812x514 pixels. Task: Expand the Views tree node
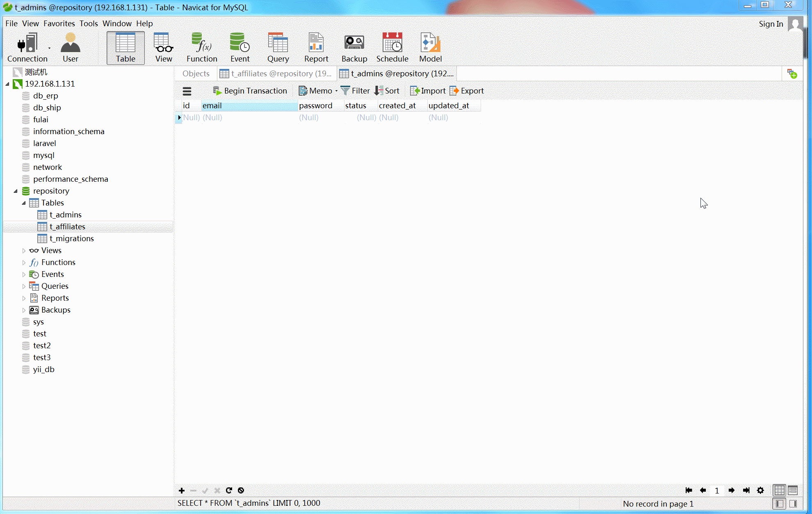[24, 251]
